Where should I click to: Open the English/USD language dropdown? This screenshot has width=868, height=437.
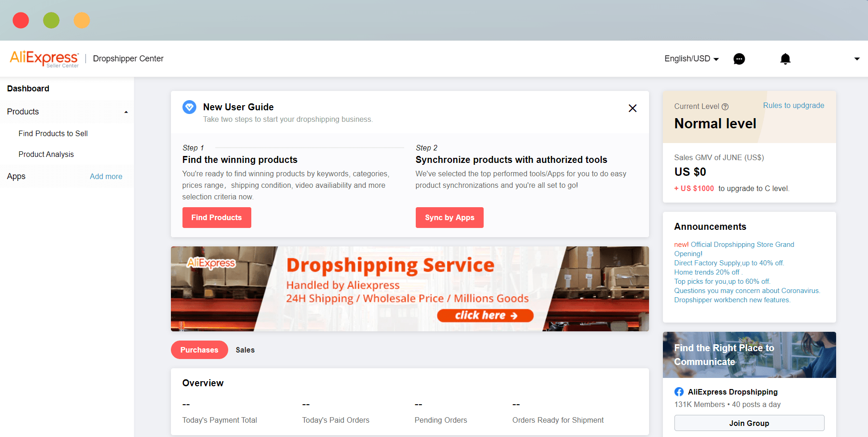(692, 59)
